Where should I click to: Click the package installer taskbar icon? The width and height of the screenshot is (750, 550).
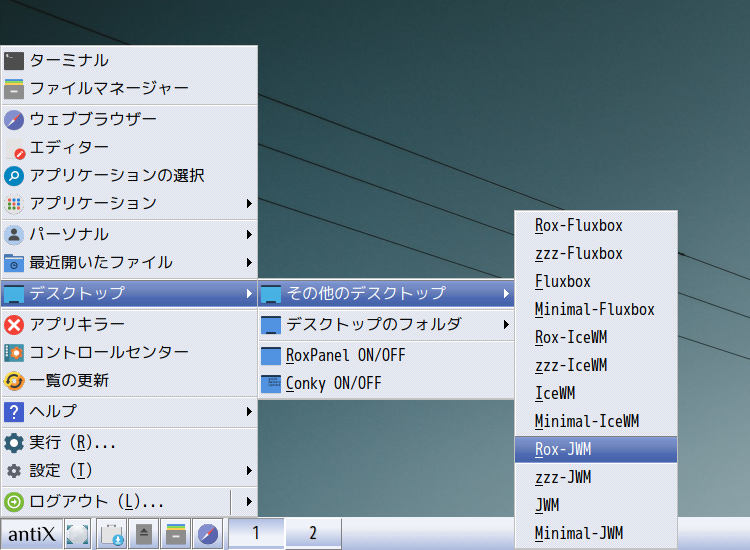click(x=112, y=534)
